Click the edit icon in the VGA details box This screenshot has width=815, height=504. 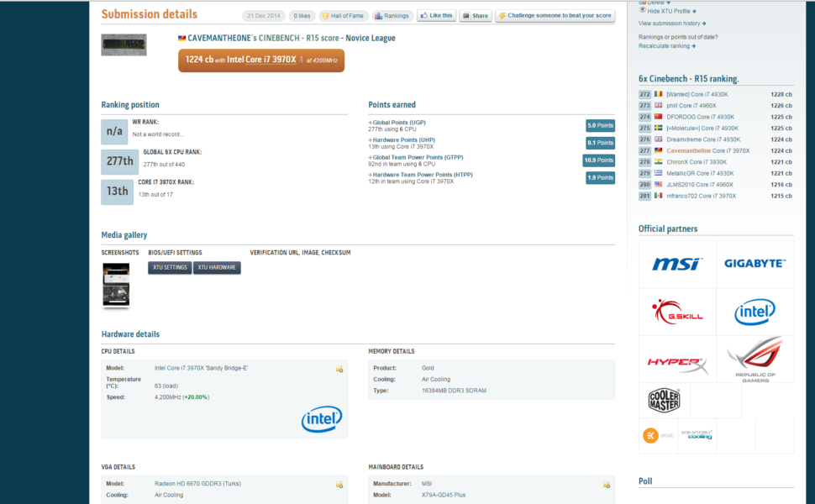339,485
